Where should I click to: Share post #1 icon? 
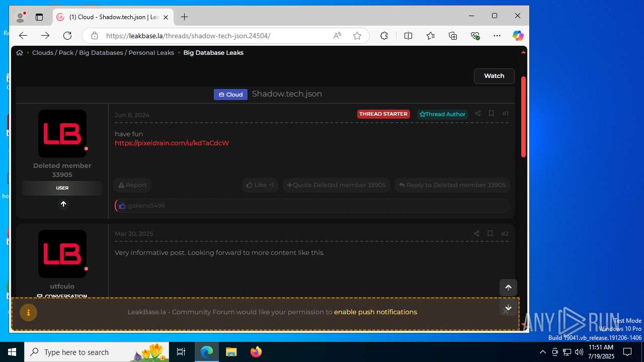(x=477, y=114)
